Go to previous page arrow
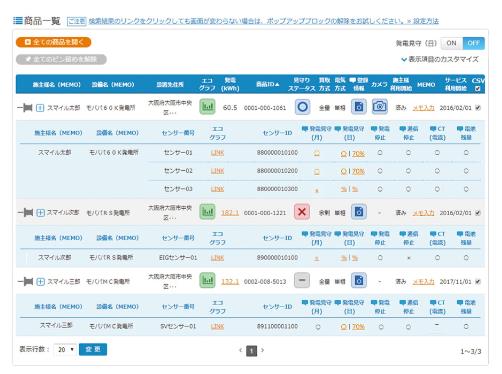 [240, 350]
